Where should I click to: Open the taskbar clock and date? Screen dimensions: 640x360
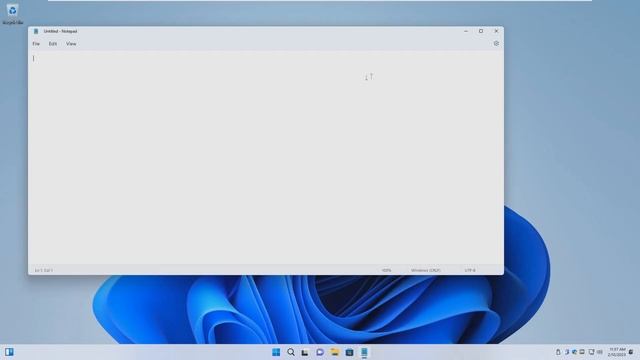pyautogui.click(x=617, y=352)
